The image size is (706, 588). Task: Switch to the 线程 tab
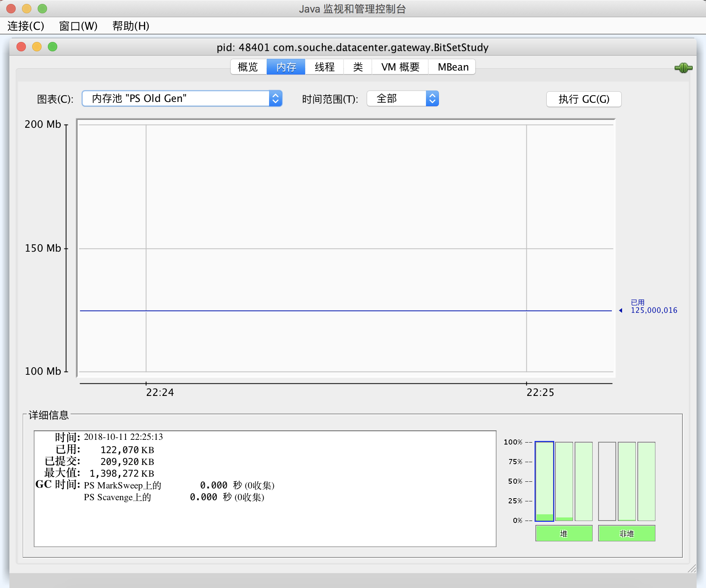click(x=324, y=67)
